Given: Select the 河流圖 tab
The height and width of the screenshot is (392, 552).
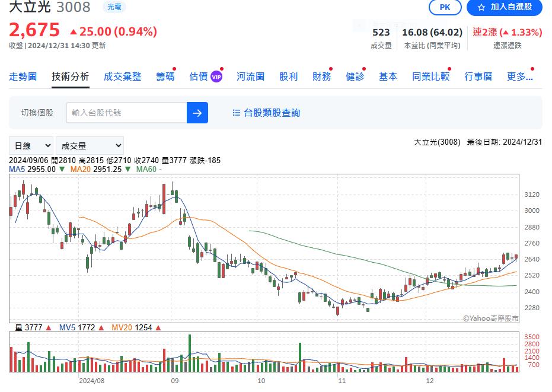Looking at the screenshot, I should pos(250,77).
